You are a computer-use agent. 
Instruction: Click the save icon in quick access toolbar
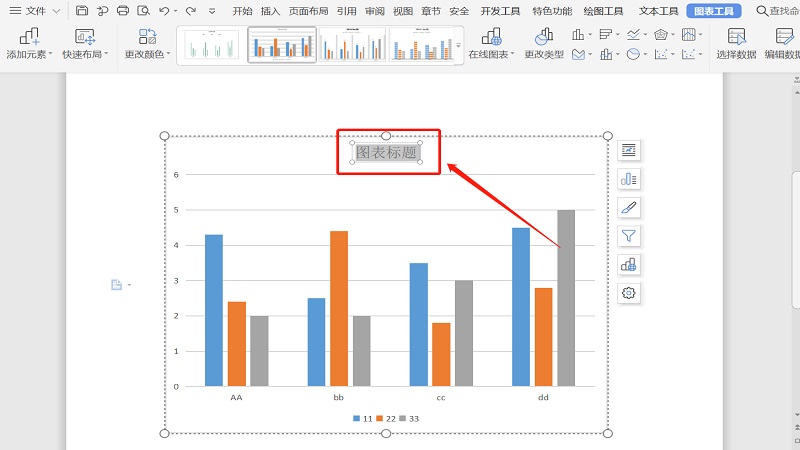point(82,11)
